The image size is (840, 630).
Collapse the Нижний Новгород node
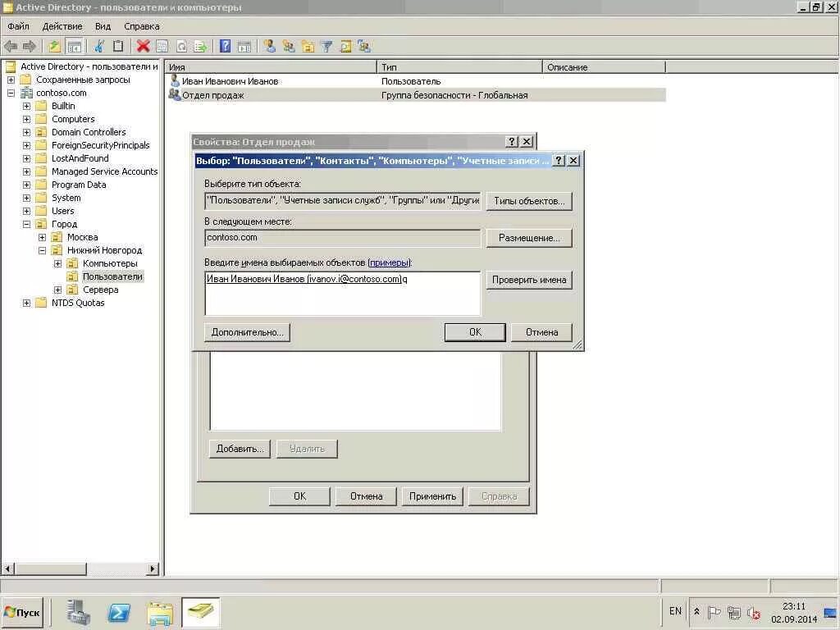[x=43, y=251]
